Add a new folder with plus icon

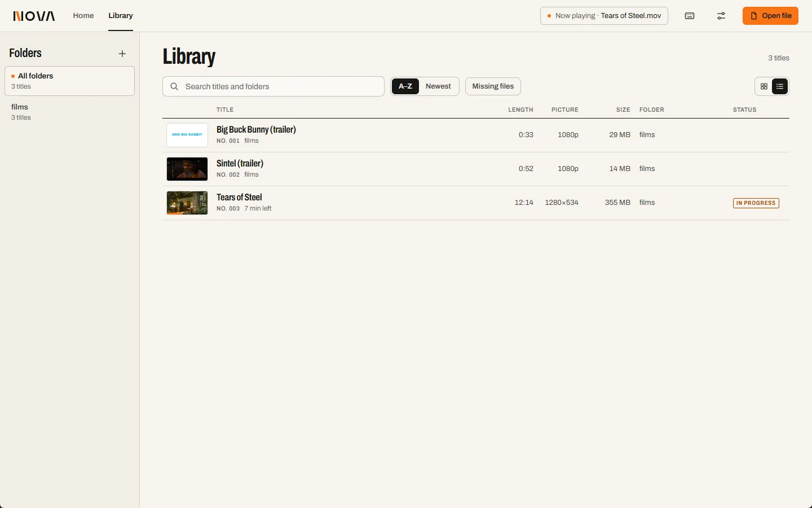[122, 54]
